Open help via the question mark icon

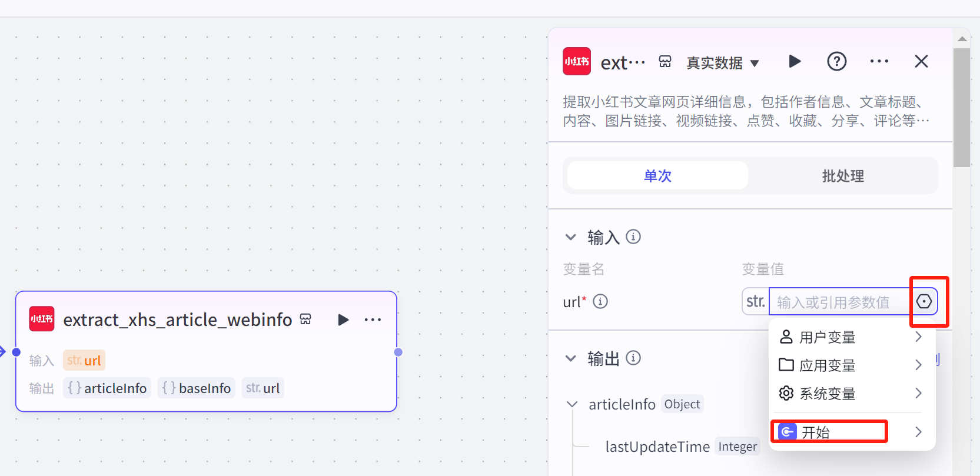[836, 61]
